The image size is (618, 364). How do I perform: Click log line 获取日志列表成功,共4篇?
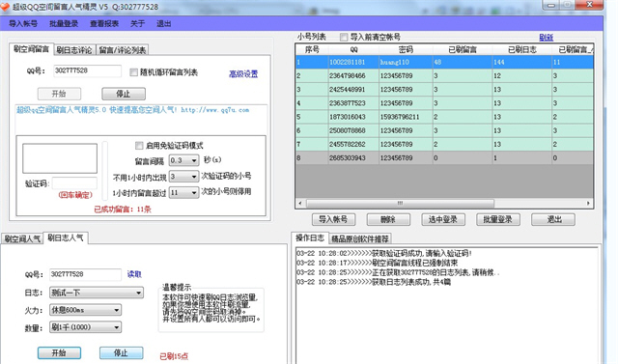pyautogui.click(x=374, y=282)
